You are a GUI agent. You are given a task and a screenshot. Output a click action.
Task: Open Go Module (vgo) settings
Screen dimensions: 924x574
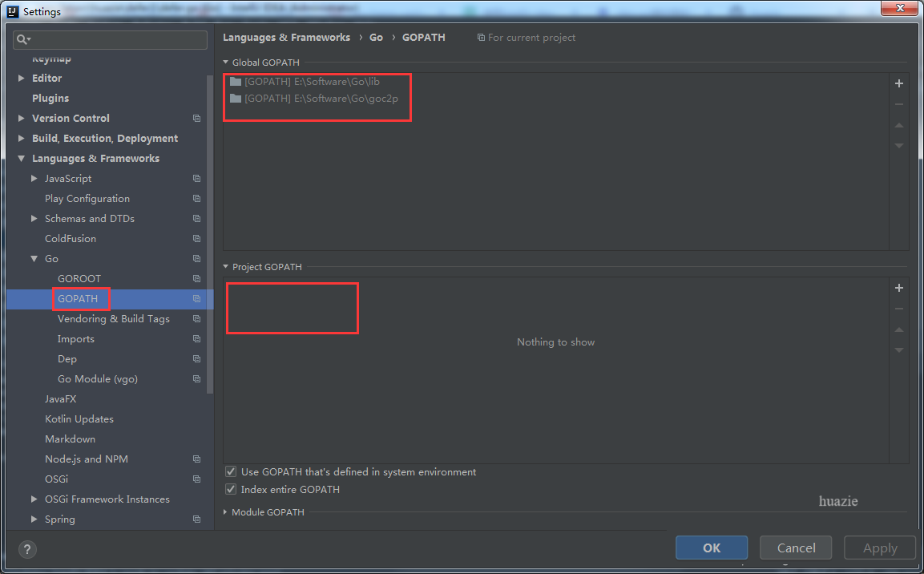[97, 379]
